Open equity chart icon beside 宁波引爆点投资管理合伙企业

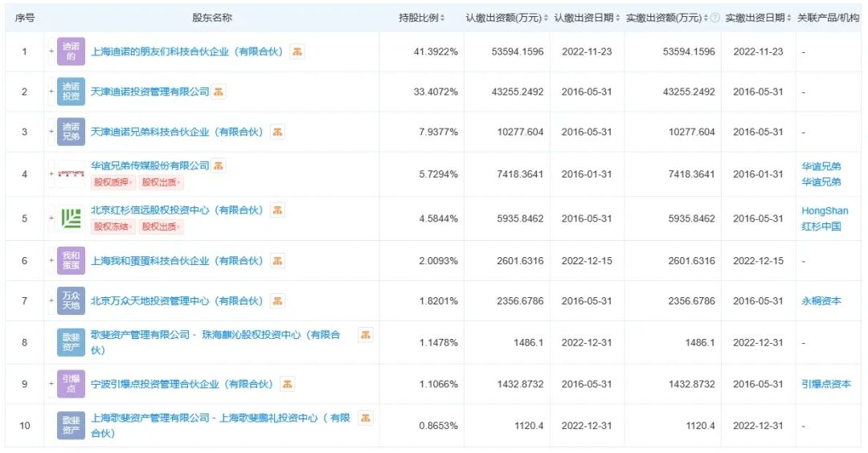(288, 384)
